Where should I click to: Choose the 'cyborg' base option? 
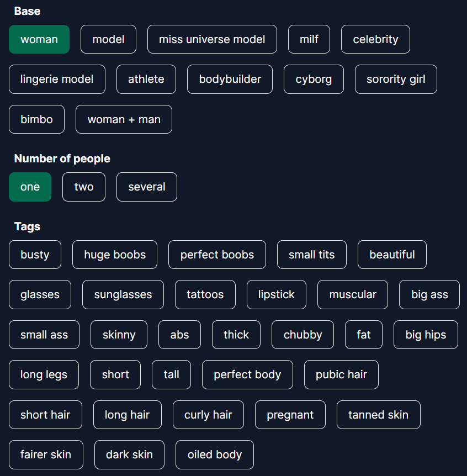[314, 79]
